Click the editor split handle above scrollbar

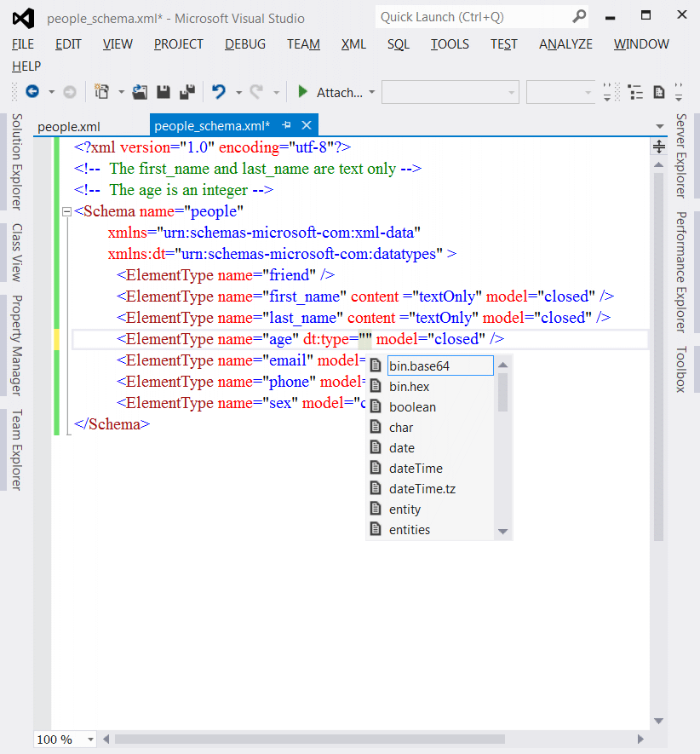tap(658, 147)
